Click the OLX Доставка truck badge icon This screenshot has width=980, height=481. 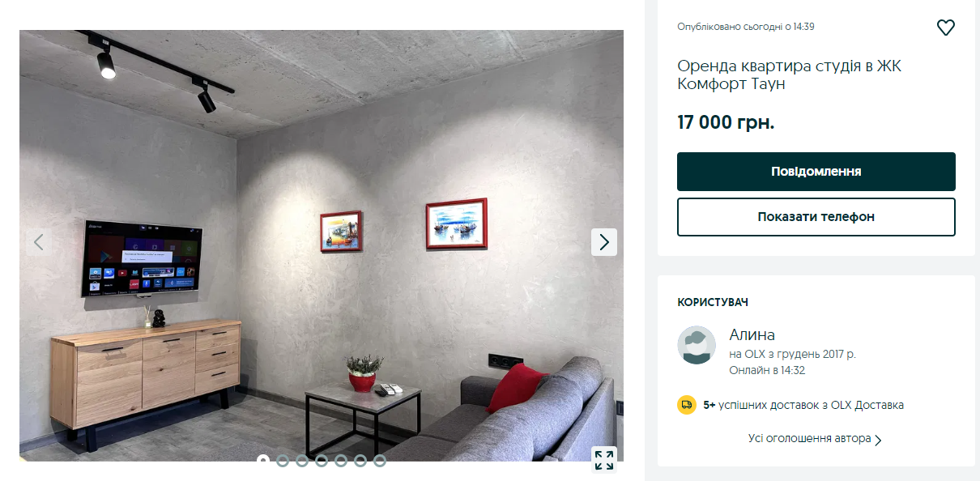click(687, 405)
